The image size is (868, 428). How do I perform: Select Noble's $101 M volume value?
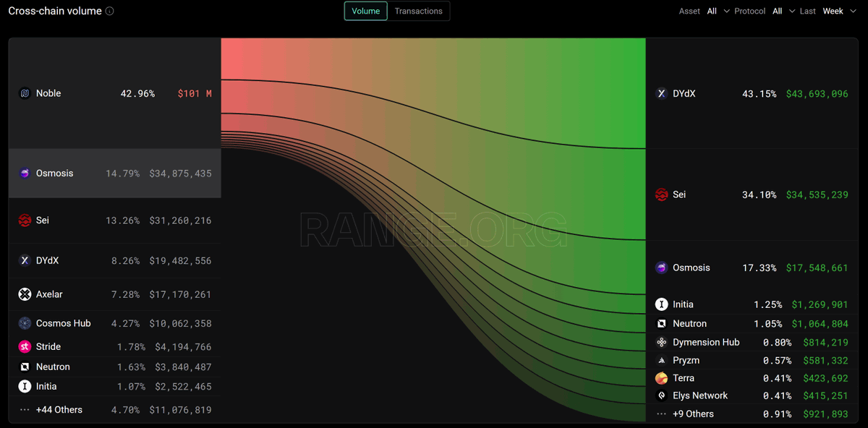tap(195, 93)
